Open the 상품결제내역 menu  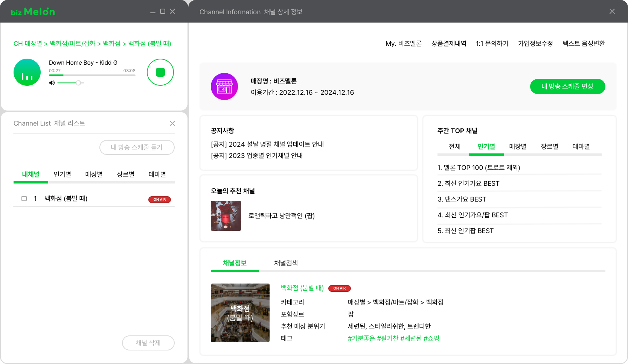[x=449, y=44]
